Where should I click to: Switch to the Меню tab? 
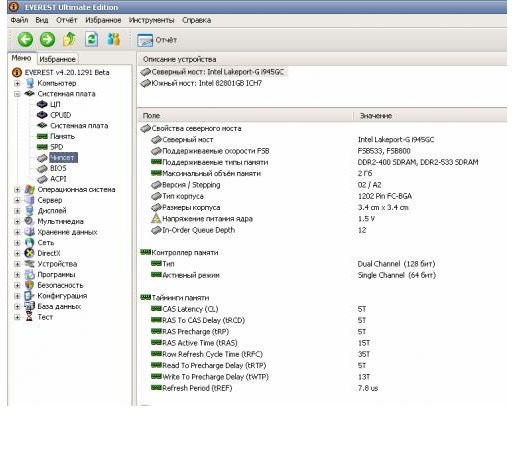tap(21, 58)
